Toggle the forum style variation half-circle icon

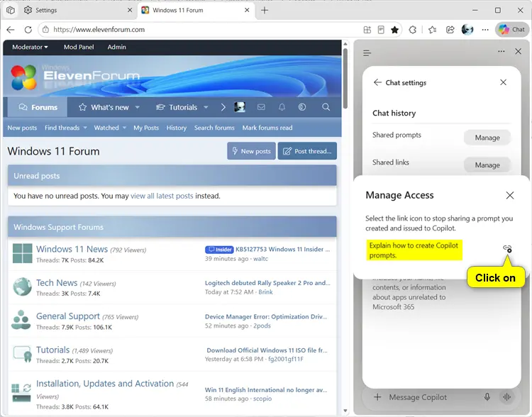tap(302, 107)
